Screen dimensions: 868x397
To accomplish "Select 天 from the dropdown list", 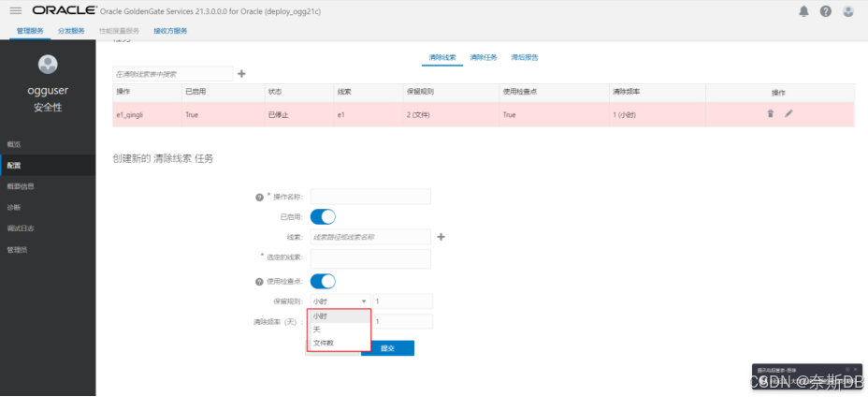I will point(317,330).
